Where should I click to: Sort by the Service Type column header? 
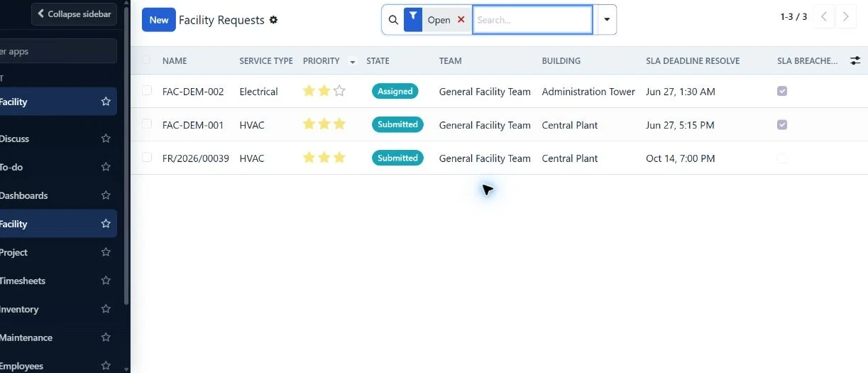[266, 61]
